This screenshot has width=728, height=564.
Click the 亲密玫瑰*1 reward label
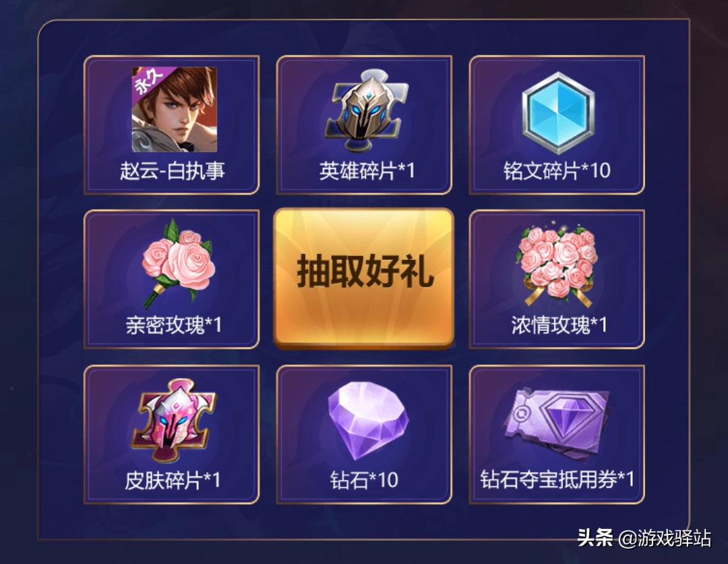(x=174, y=325)
